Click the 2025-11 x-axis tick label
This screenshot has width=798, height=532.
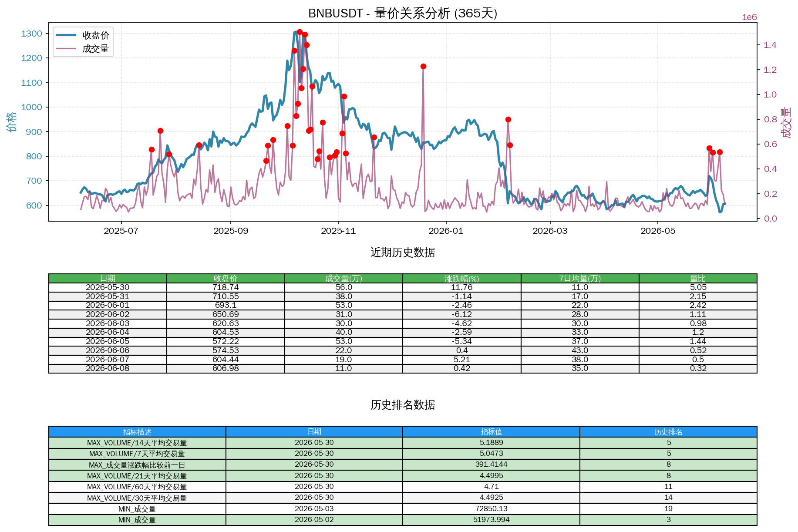338,231
